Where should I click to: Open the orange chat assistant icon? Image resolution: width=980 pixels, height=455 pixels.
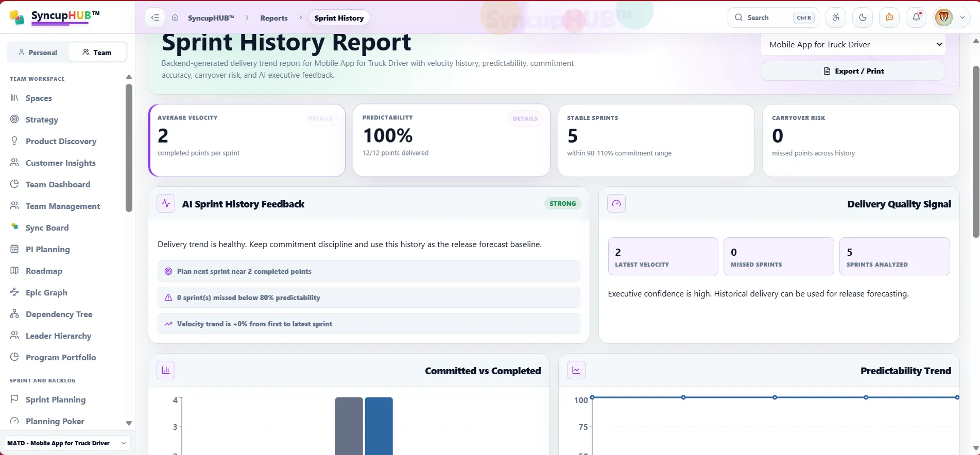(889, 17)
